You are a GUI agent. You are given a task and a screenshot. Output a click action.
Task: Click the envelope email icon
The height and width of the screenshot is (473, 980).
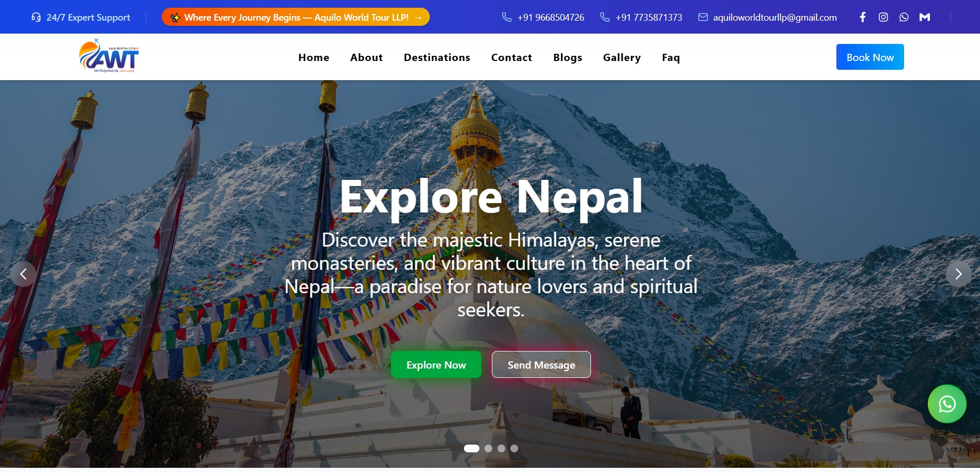703,17
